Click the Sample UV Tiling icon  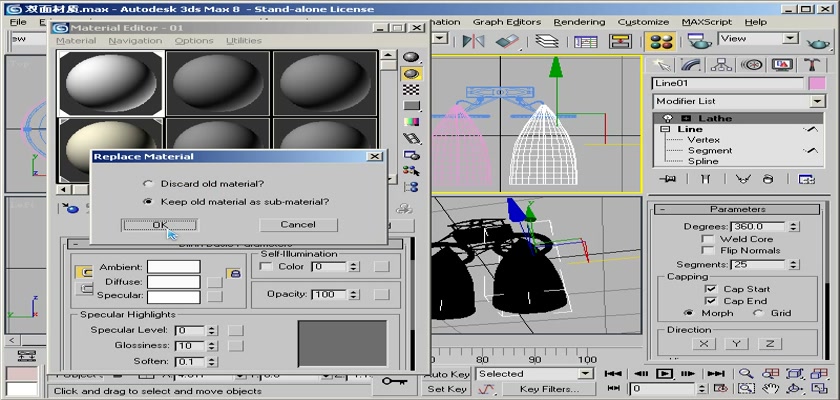click(411, 105)
